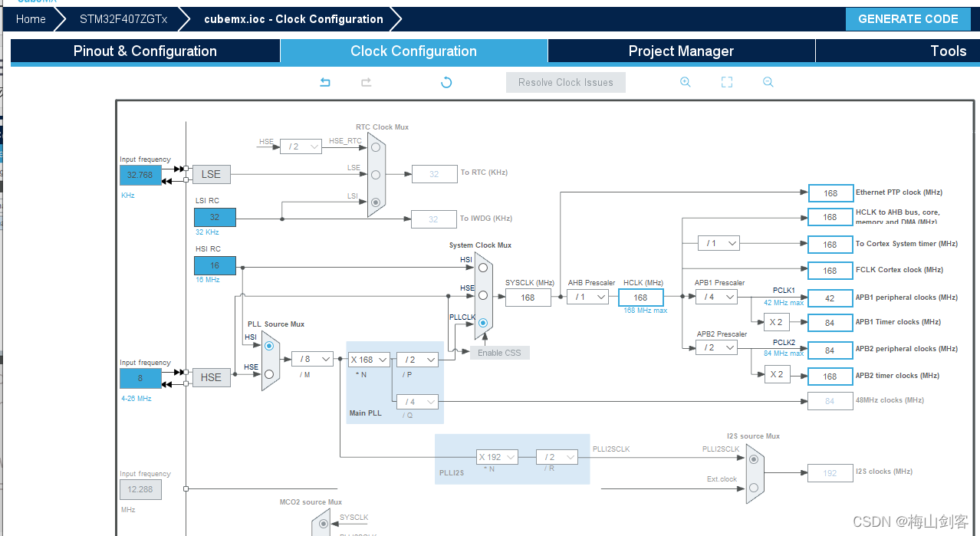Open the APB2 Prescaler /2 dropdown
The height and width of the screenshot is (536, 980).
coord(716,347)
